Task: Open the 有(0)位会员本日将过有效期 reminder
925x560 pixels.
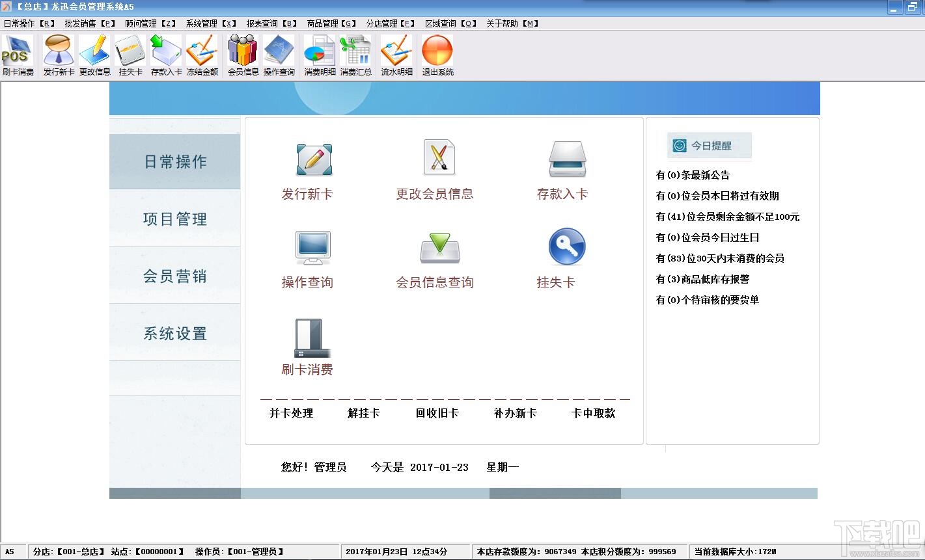Action: [x=717, y=196]
